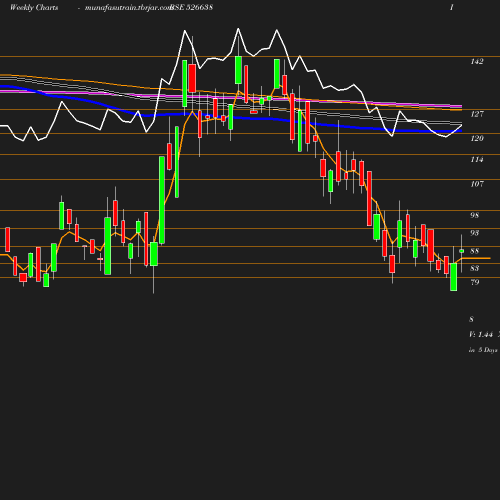Click the 83 price axis label

coord(475,268)
